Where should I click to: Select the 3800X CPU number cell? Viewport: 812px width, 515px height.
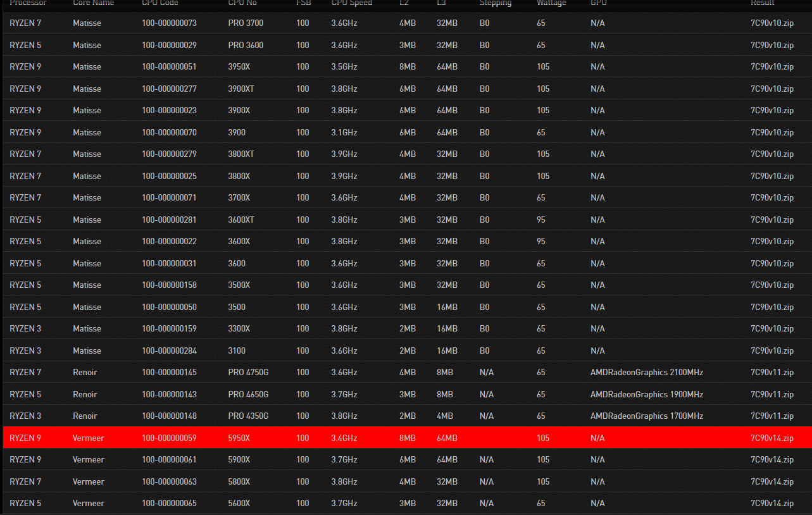tap(239, 176)
